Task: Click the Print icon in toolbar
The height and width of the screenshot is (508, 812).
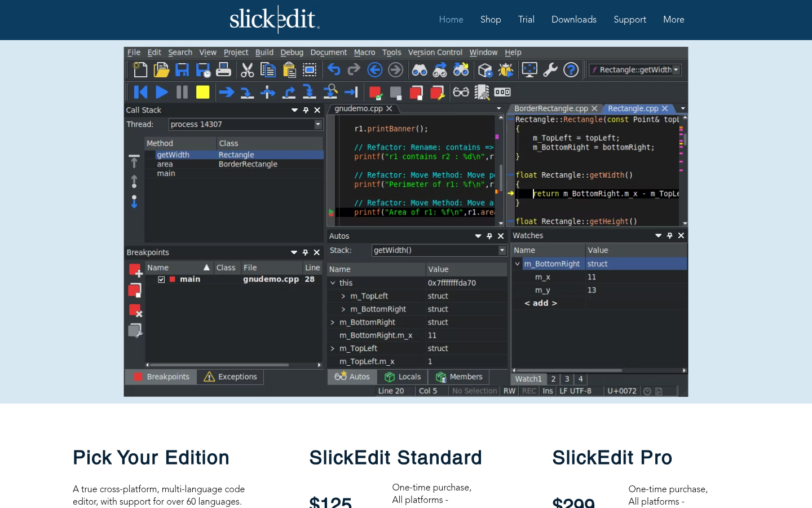Action: click(x=224, y=70)
